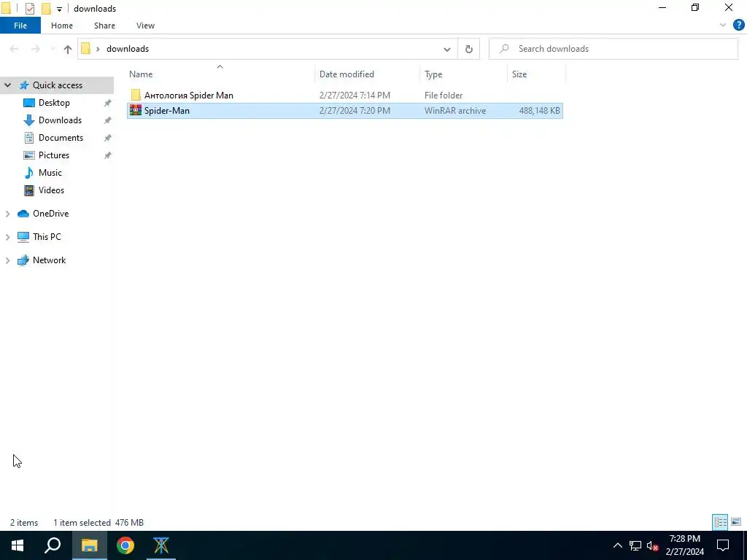Open Pictures in the navigation pane
The width and height of the screenshot is (747, 560).
pos(54,155)
